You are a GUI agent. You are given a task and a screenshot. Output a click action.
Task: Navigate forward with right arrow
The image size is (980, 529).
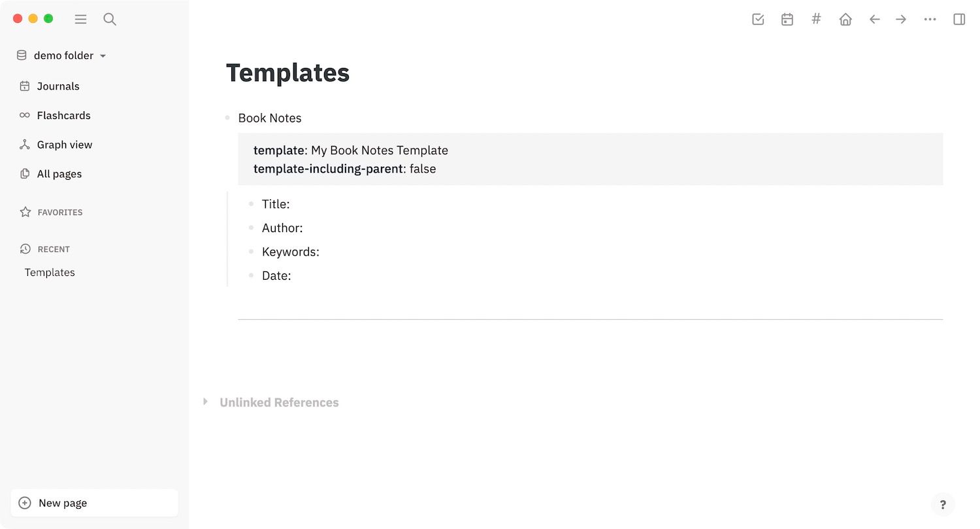pyautogui.click(x=901, y=20)
